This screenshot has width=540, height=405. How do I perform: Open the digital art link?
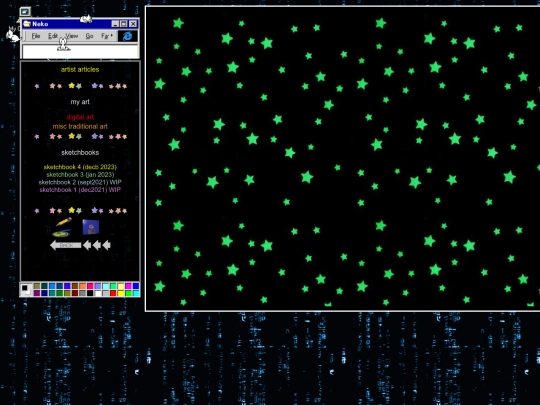80,117
